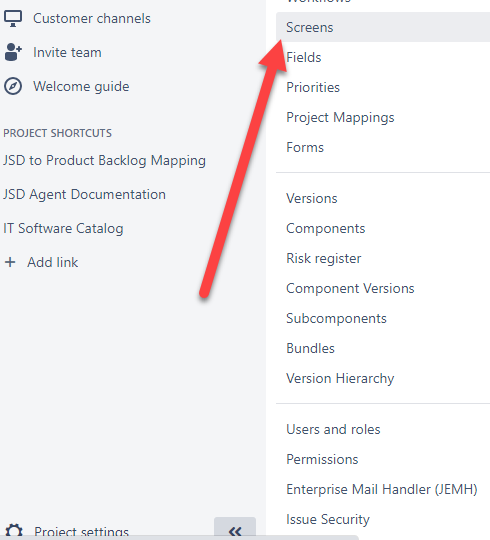
Task: Open Bundles page
Action: (x=310, y=349)
